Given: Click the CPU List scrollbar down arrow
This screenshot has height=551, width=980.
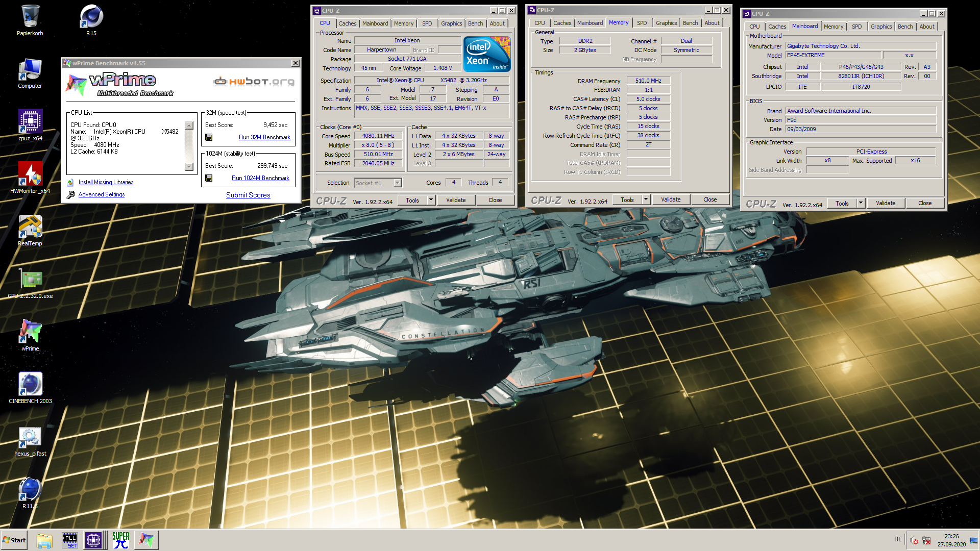Looking at the screenshot, I should coord(189,166).
